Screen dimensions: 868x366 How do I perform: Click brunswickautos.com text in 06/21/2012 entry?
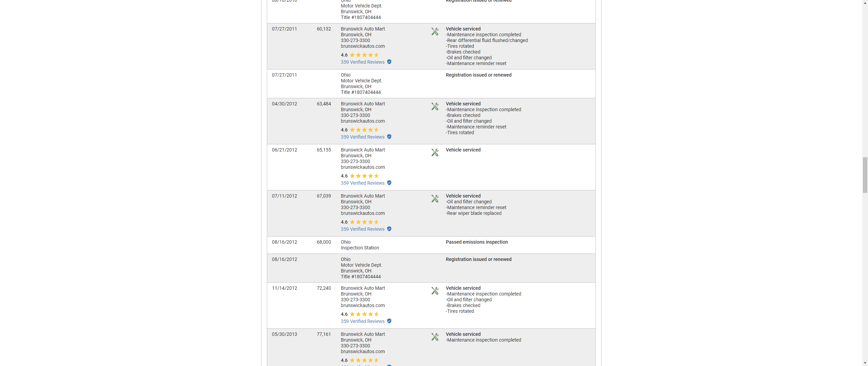click(x=362, y=167)
